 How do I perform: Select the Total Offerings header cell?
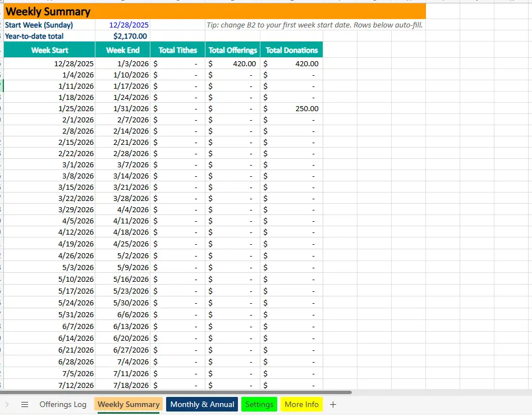[232, 50]
